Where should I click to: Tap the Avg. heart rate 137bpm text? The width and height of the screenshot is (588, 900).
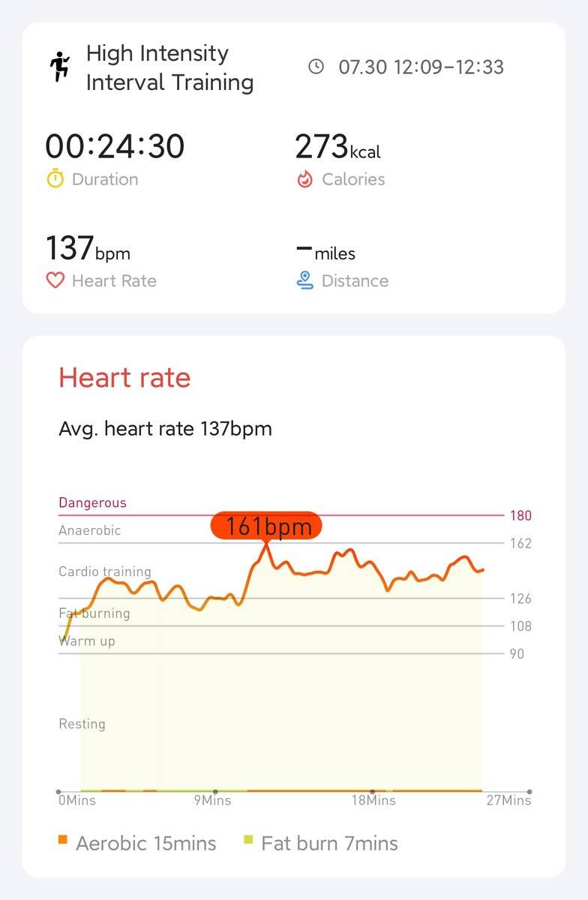coord(165,429)
